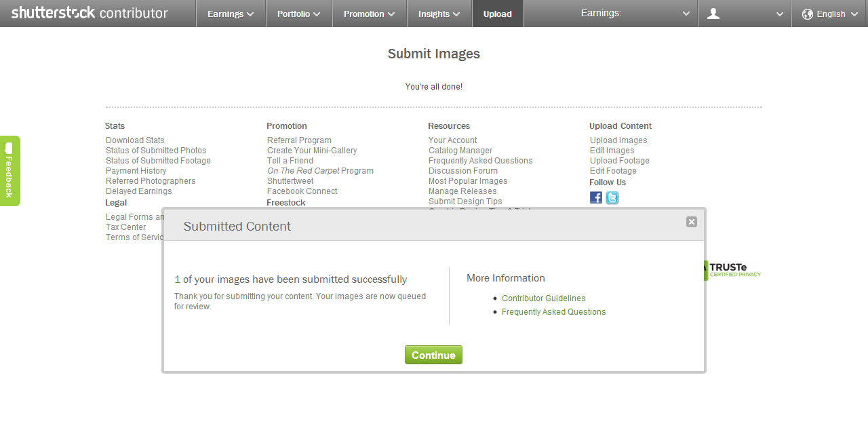The image size is (868, 428).
Task: Expand the Promotion menu
Action: [x=370, y=14]
